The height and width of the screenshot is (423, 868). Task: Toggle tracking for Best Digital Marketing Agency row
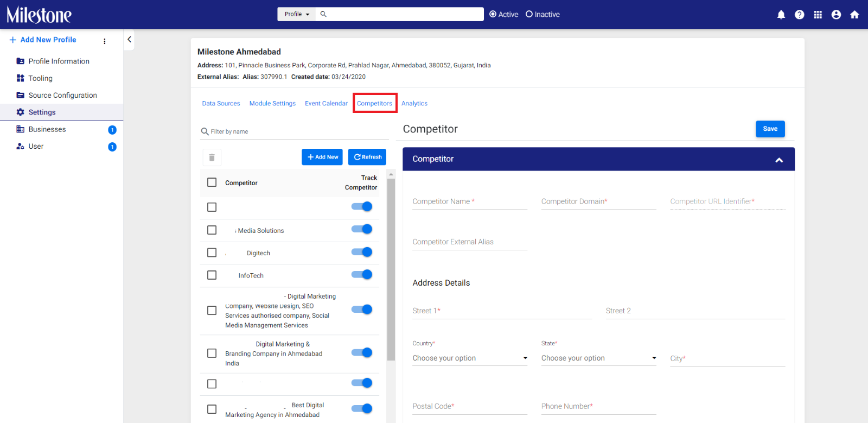[362, 408]
